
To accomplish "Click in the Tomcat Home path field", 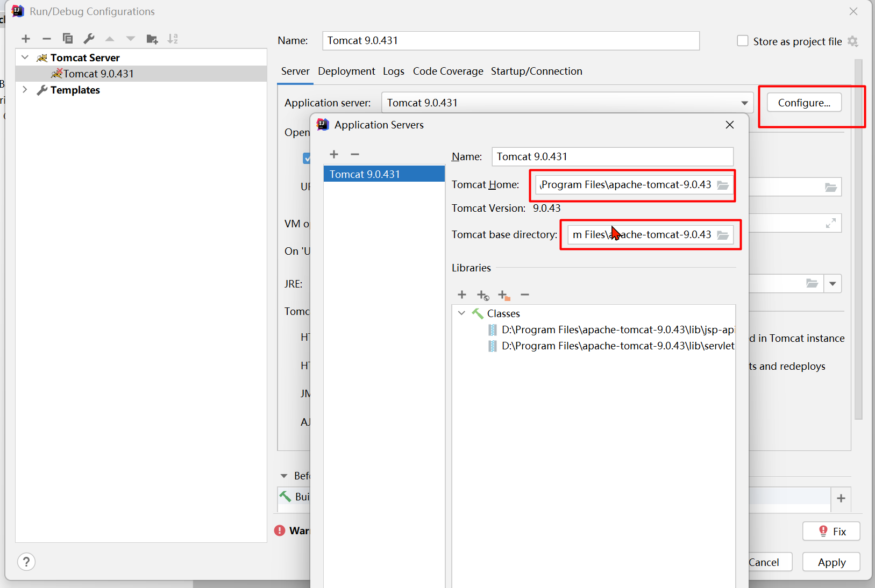I will point(627,185).
